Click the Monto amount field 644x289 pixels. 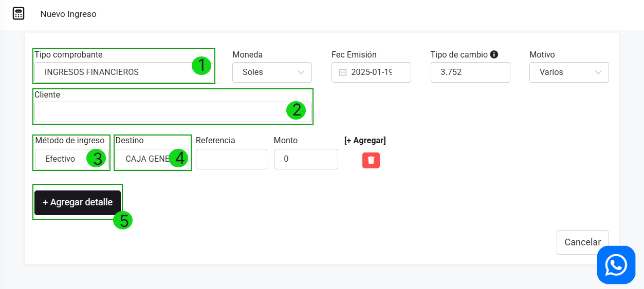[x=306, y=159]
